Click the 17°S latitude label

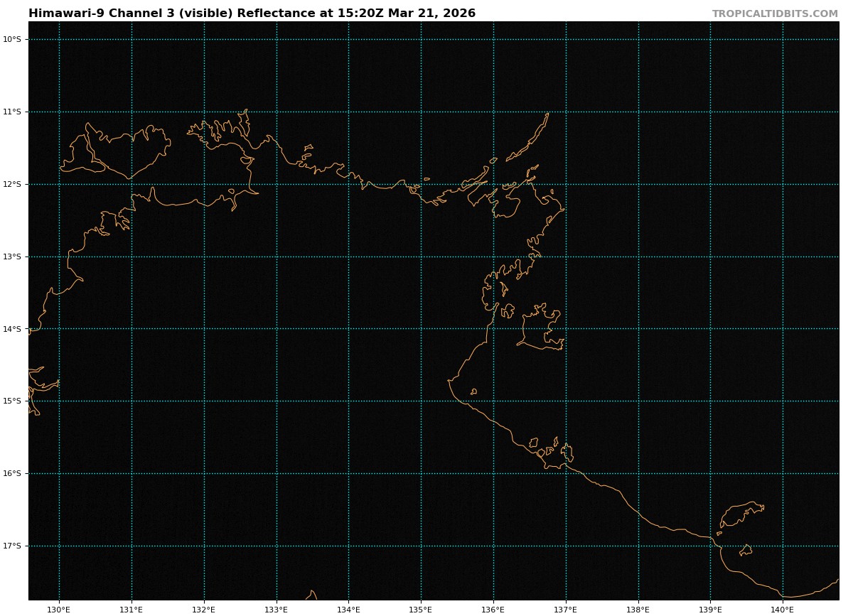(x=12, y=546)
